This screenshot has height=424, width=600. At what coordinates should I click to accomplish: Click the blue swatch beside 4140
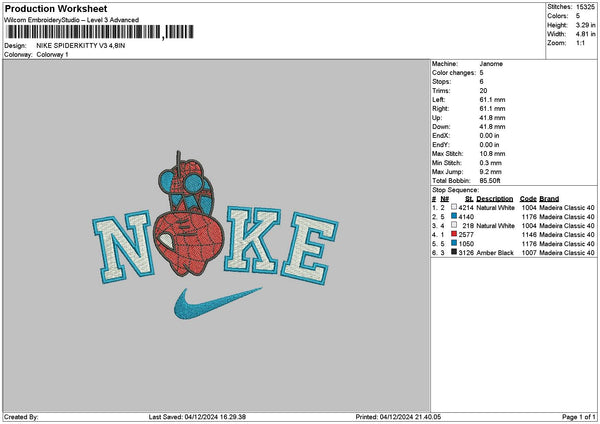[454, 216]
